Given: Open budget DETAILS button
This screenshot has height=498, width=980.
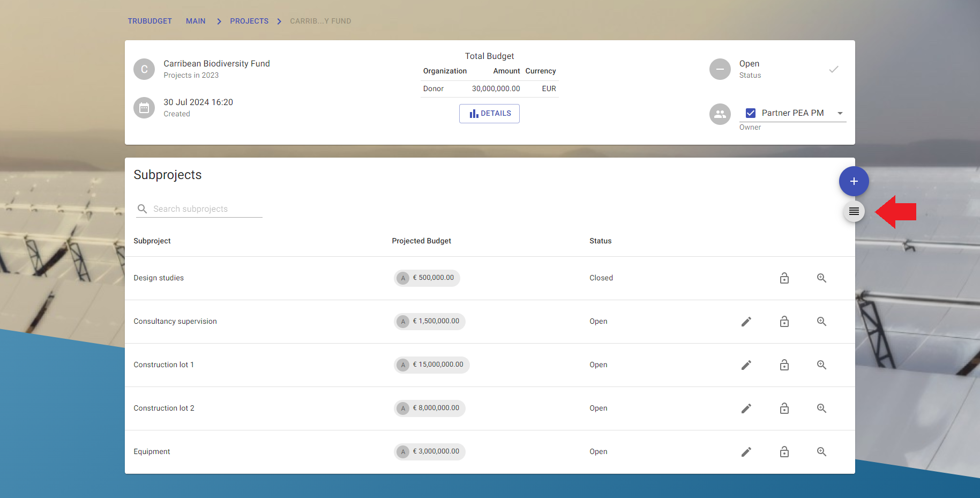Looking at the screenshot, I should click(x=489, y=114).
